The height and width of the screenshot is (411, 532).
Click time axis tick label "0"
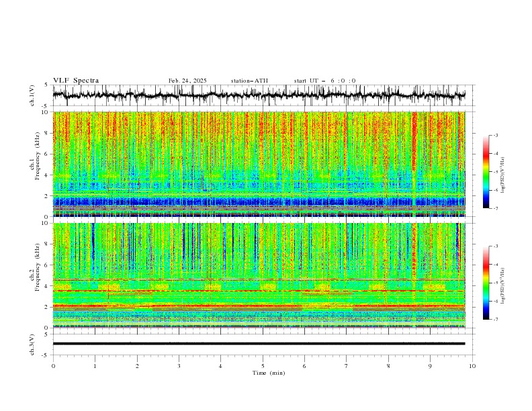53,366
